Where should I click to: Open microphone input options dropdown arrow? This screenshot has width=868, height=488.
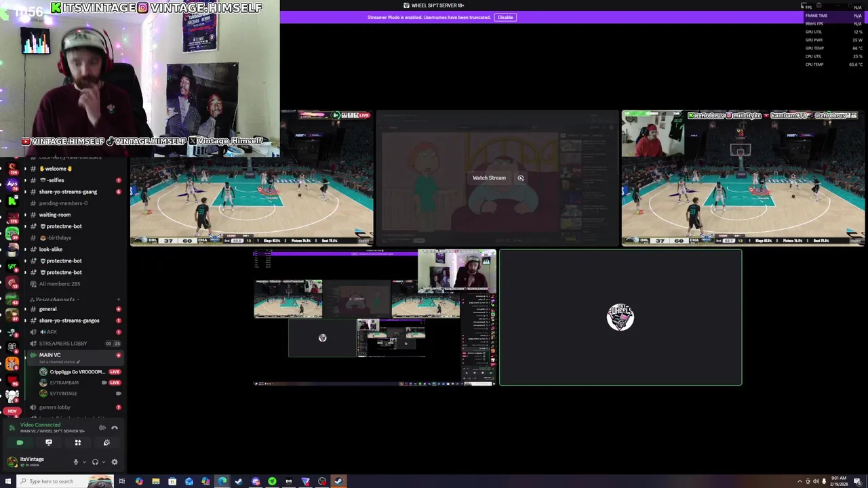pos(84,462)
